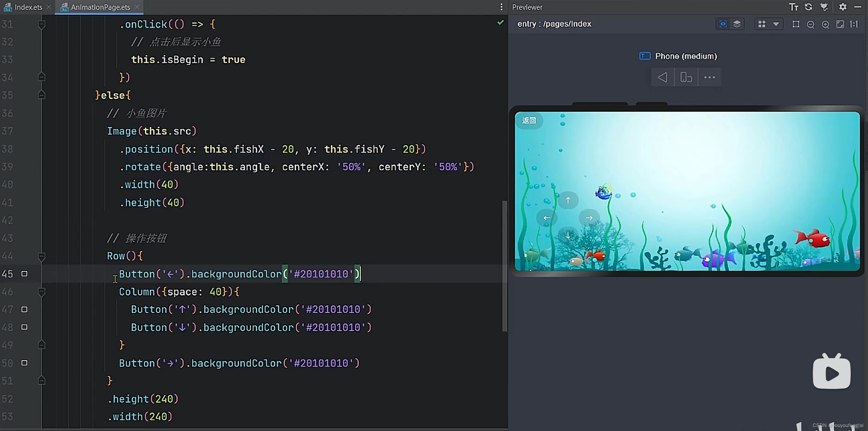This screenshot has height=431, width=868.
Task: Collapse the Column block at line 46
Action: click(42, 292)
